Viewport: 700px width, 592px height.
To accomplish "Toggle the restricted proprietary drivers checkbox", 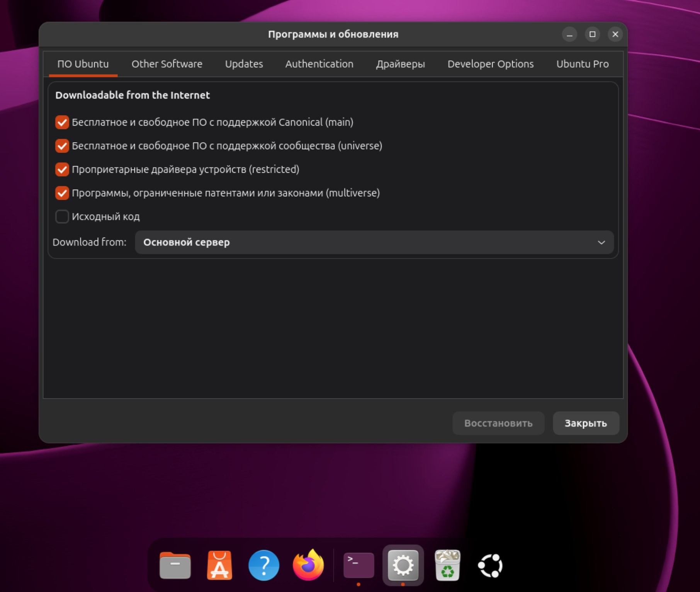I will point(62,170).
